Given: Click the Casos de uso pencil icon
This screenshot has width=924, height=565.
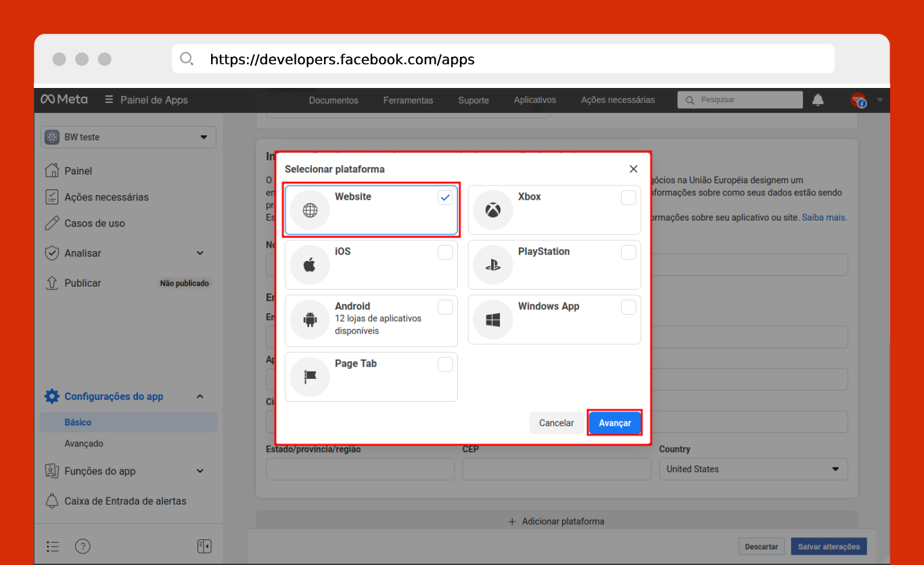Looking at the screenshot, I should [51, 223].
